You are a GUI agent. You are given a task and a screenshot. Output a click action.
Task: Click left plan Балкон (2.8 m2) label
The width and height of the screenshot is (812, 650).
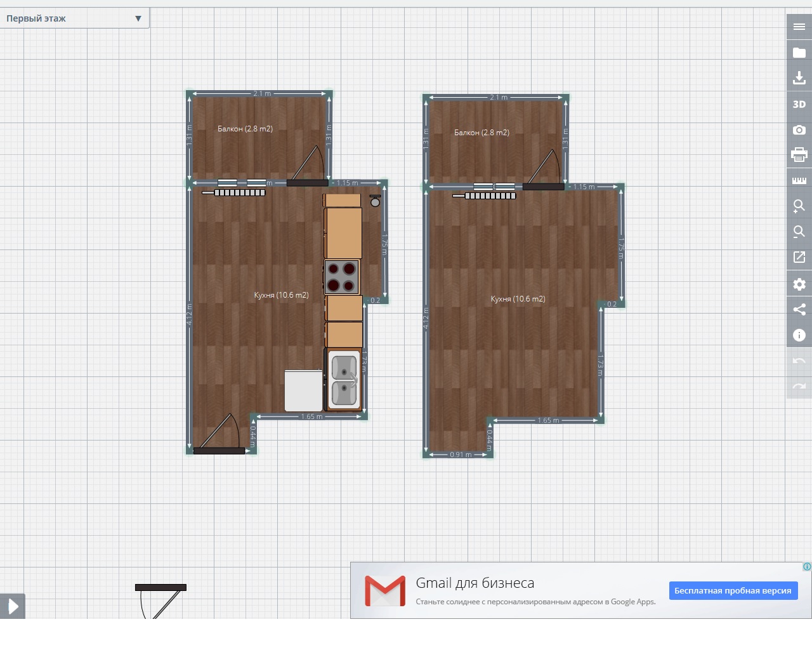click(246, 129)
